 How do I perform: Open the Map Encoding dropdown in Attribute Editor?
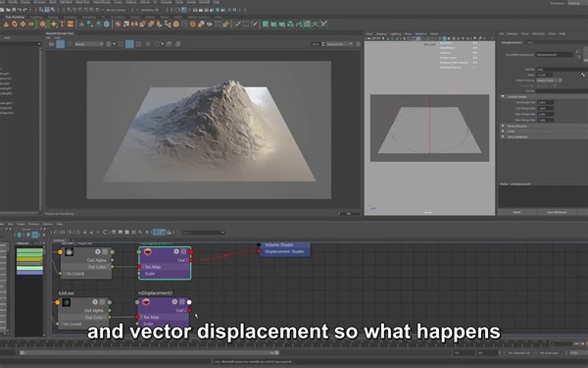(x=549, y=80)
